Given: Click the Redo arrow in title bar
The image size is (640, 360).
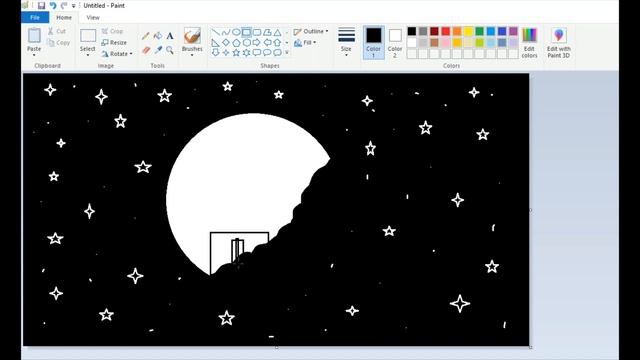Looking at the screenshot, I should point(64,5).
